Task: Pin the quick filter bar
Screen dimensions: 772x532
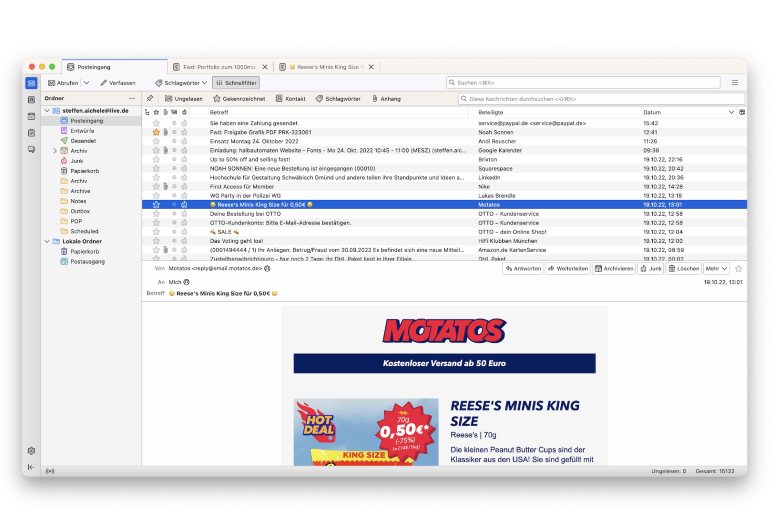Action: [150, 99]
